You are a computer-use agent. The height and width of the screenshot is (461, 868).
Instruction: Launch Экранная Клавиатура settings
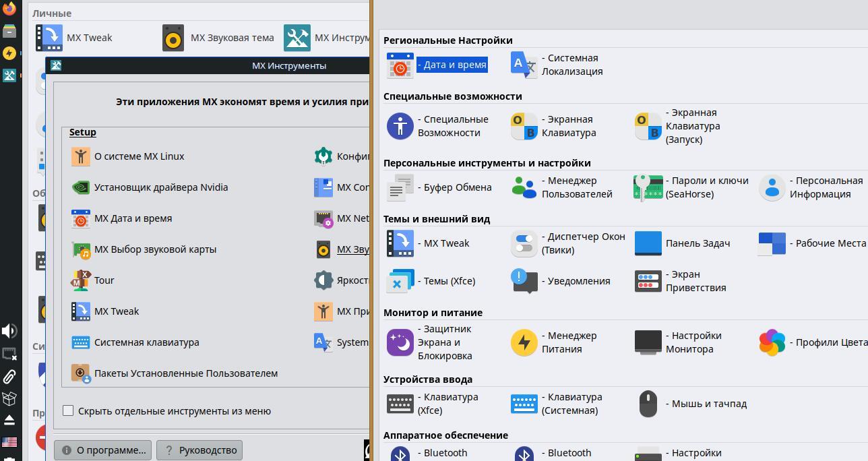point(554,126)
